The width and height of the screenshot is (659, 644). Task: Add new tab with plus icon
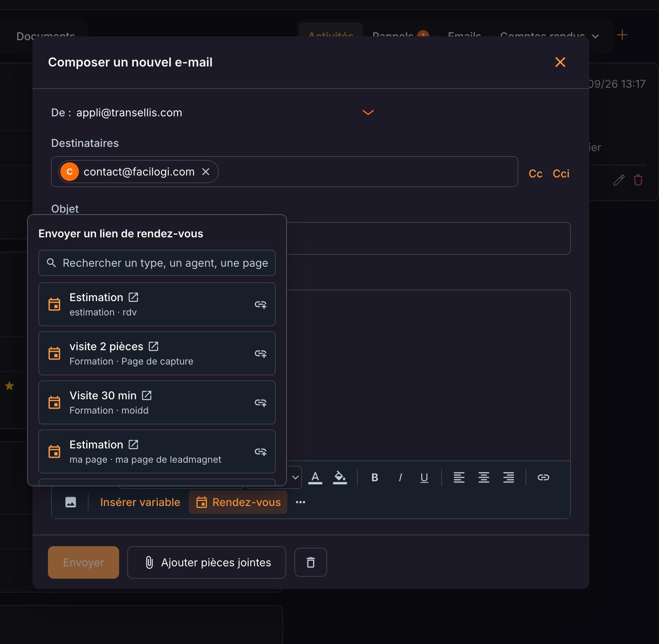[x=622, y=35]
